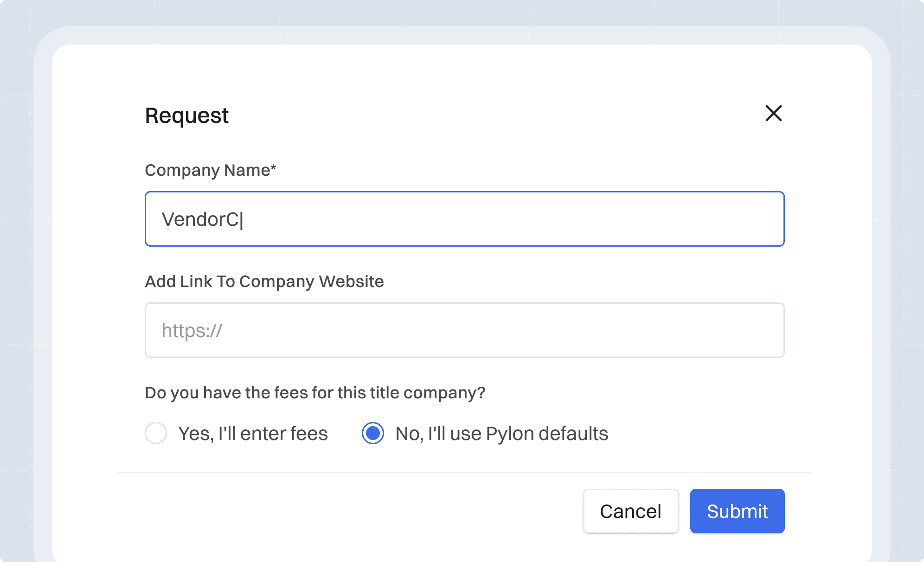Submit the title company request
This screenshot has width=924, height=562.
737,511
